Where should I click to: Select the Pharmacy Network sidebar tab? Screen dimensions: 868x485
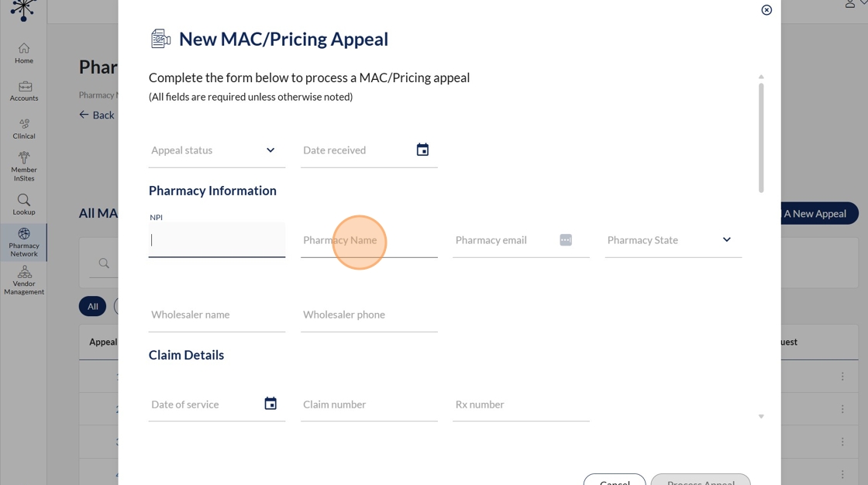(24, 242)
